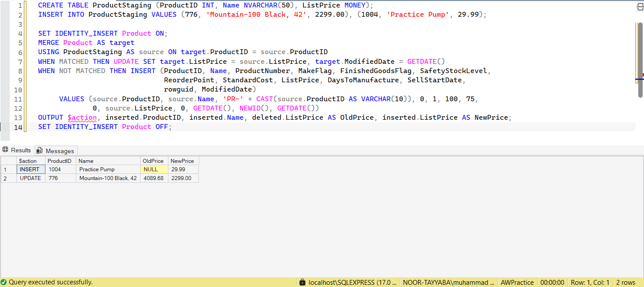
Task: Click the INSERT cell in results grid
Action: (31, 169)
